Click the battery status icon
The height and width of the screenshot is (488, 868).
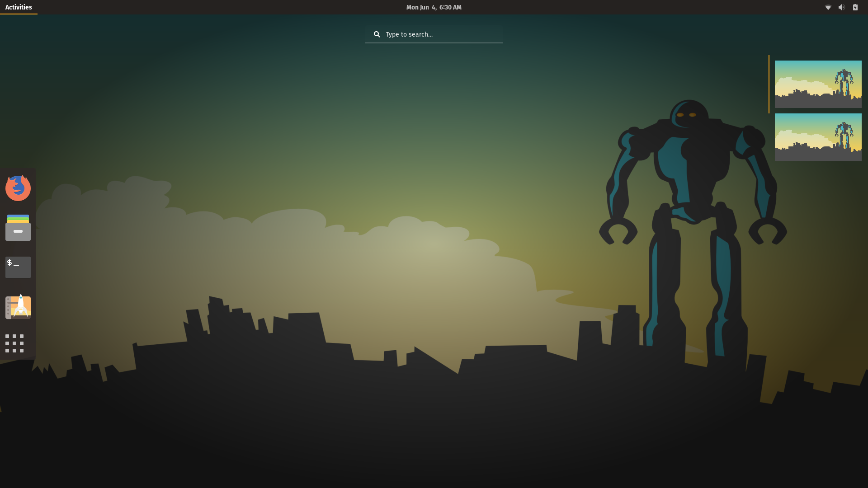pyautogui.click(x=855, y=7)
